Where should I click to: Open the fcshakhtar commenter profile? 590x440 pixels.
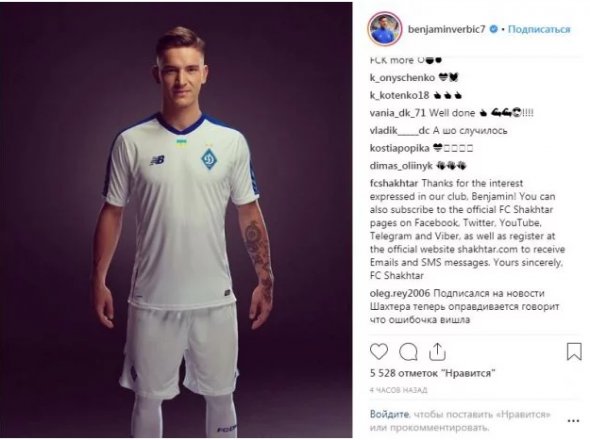click(x=394, y=183)
